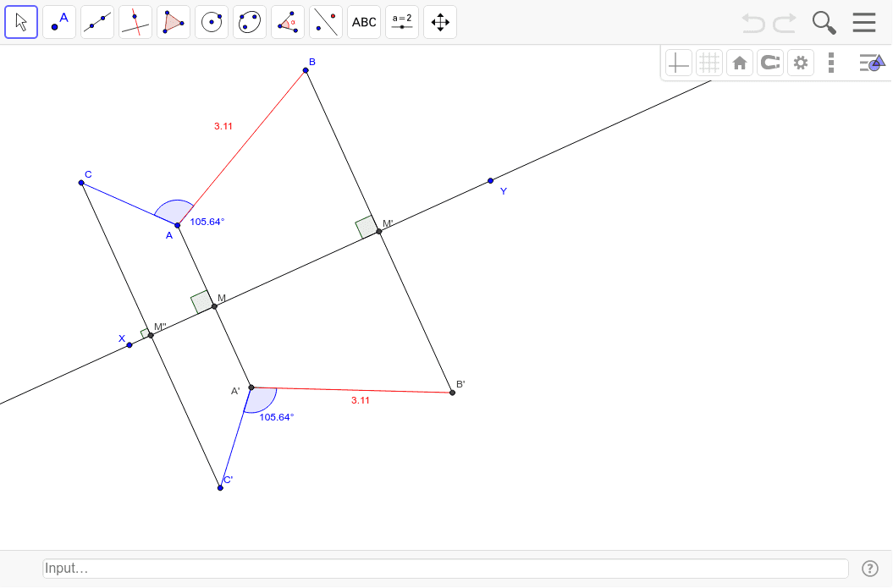
Task: Click point M' intersection
Action: coord(379,232)
